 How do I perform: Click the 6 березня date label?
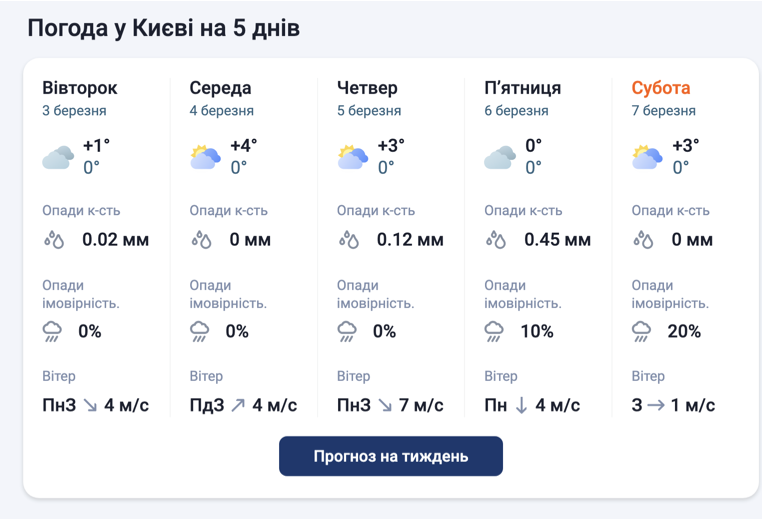coord(516,111)
